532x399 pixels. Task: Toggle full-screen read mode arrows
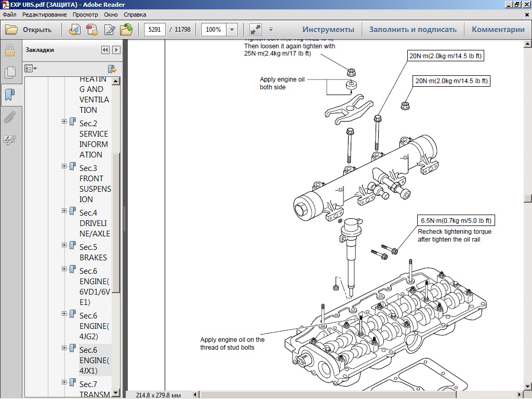tap(255, 30)
